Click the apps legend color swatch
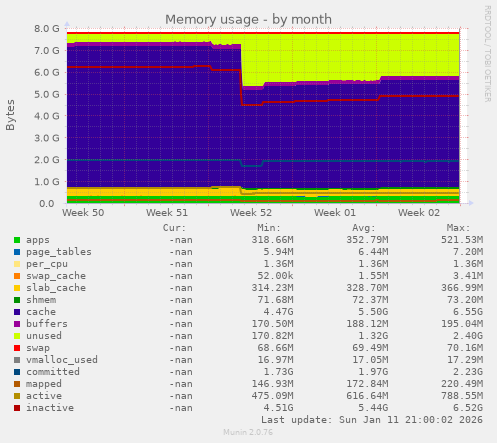497x443 pixels. click(x=17, y=240)
